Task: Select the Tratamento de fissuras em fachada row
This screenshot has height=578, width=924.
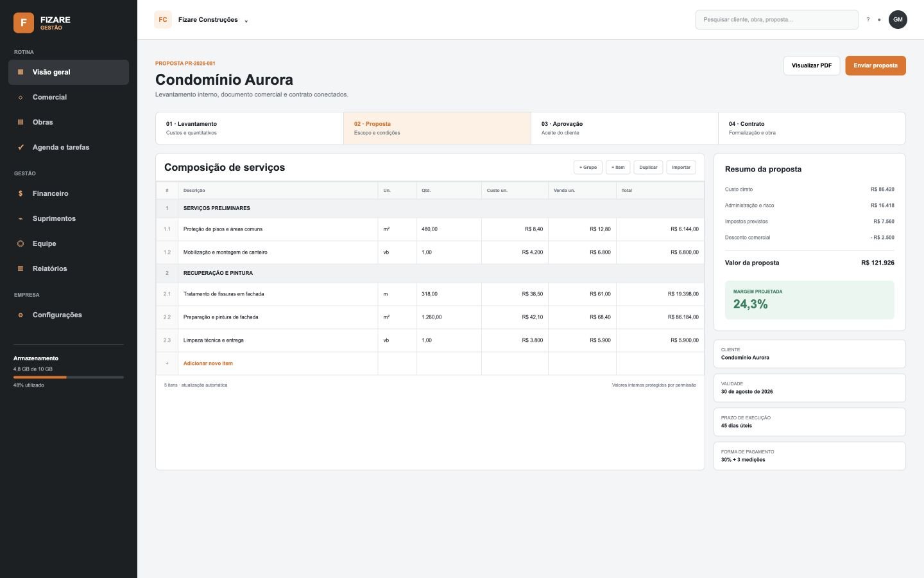Action: click(430, 294)
